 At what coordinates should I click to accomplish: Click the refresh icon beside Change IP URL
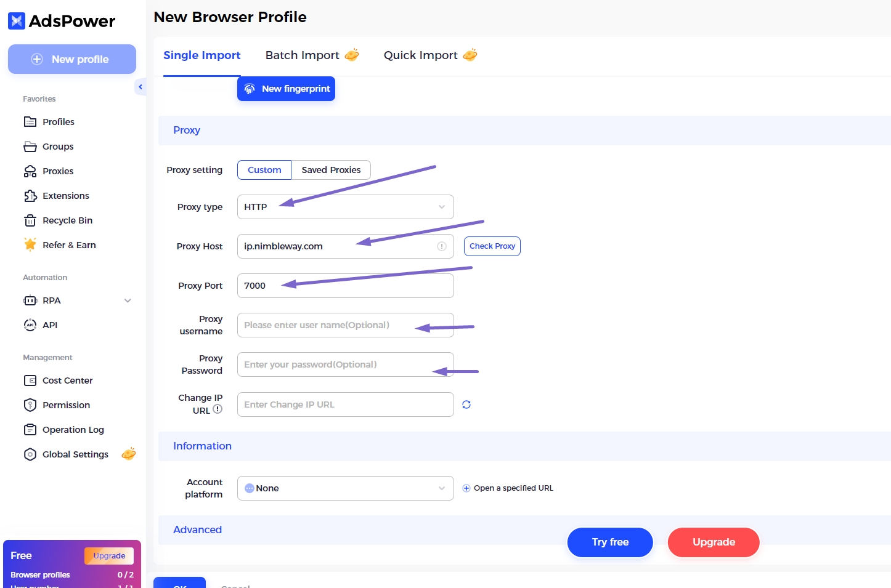(x=466, y=405)
